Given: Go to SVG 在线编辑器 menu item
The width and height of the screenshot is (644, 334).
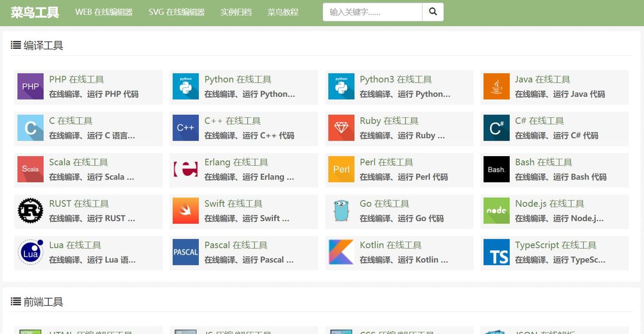Looking at the screenshot, I should pyautogui.click(x=177, y=12).
